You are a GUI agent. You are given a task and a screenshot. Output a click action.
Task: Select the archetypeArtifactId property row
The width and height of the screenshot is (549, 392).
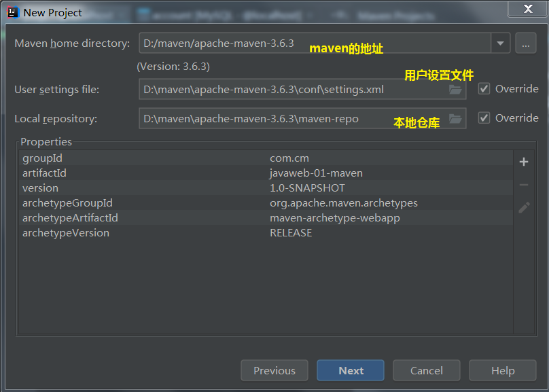point(266,217)
